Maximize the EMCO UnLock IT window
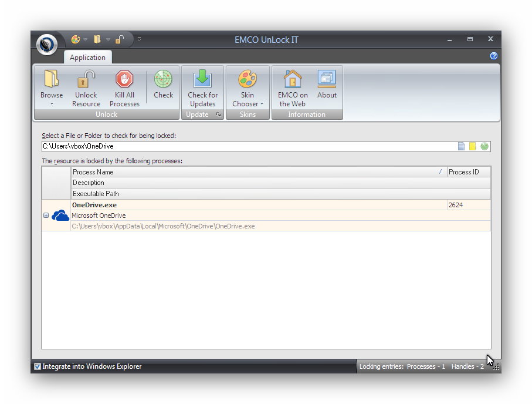 coord(470,39)
